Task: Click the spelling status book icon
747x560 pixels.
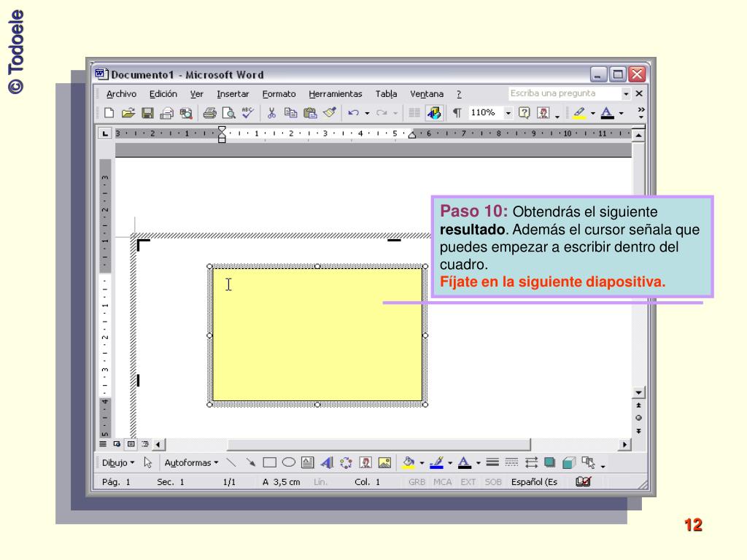Action: click(584, 481)
